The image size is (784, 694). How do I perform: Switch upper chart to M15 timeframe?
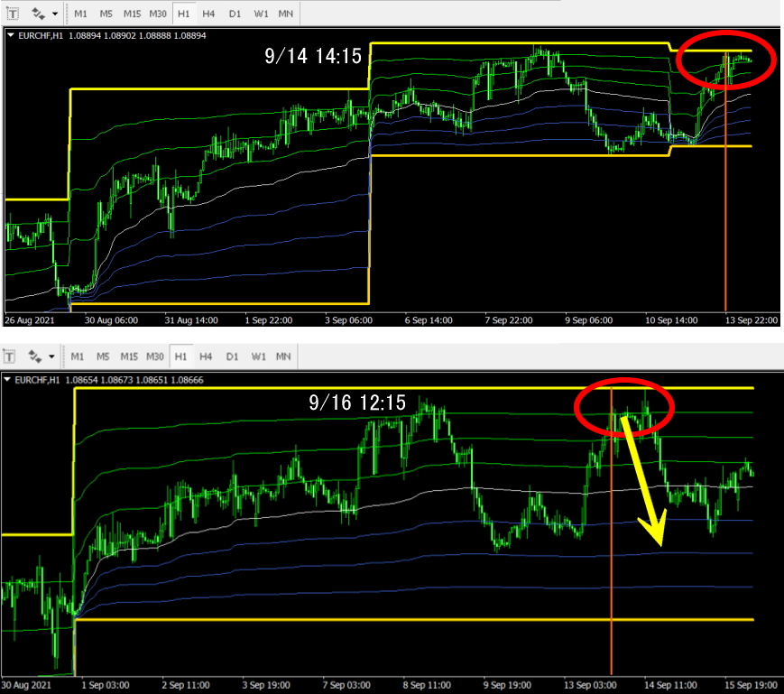(132, 14)
